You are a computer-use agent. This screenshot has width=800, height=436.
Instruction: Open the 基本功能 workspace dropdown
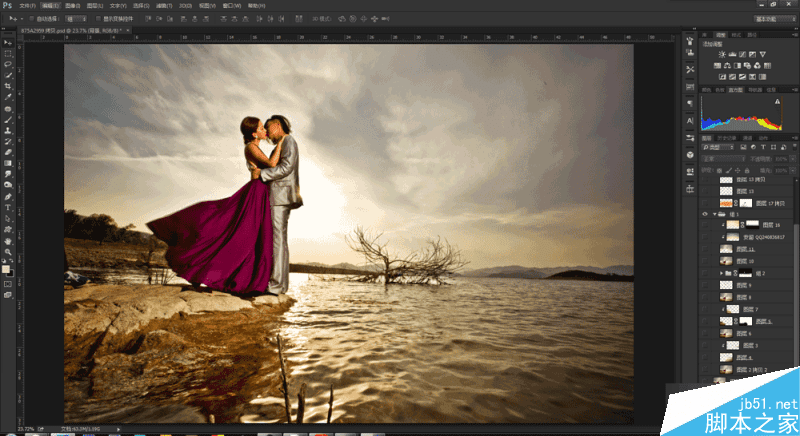[774, 19]
